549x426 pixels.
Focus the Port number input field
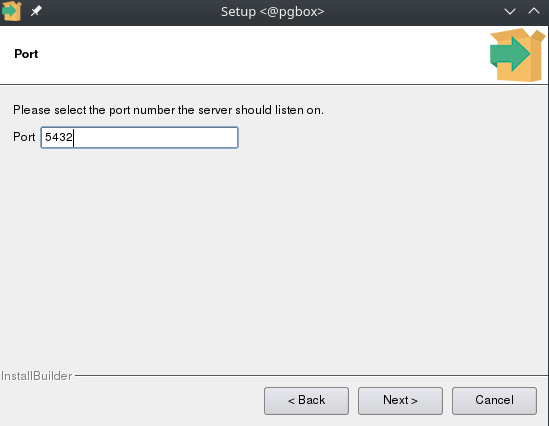point(139,137)
